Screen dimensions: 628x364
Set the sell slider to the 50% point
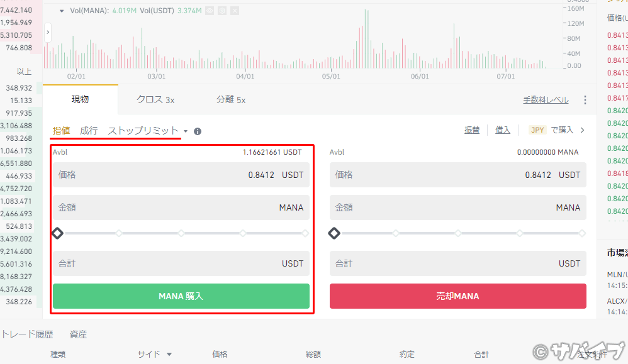[x=457, y=233]
